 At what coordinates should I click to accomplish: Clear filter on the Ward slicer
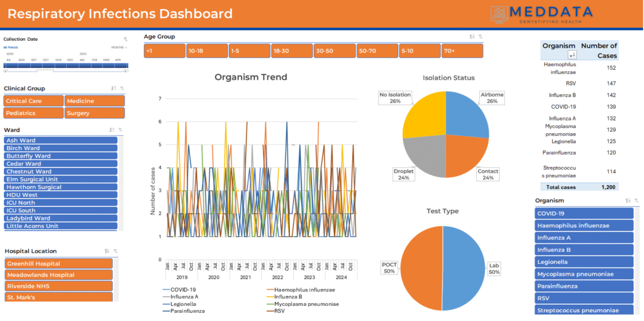[121, 130]
